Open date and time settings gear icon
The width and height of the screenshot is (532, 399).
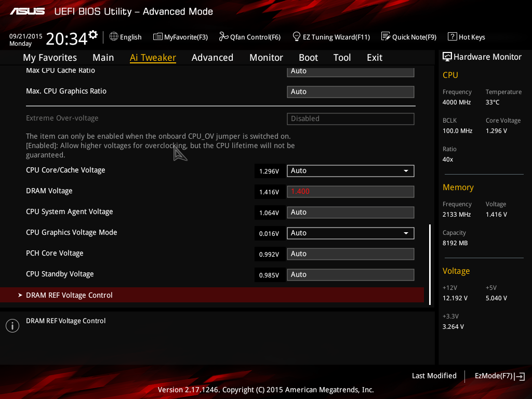click(93, 35)
